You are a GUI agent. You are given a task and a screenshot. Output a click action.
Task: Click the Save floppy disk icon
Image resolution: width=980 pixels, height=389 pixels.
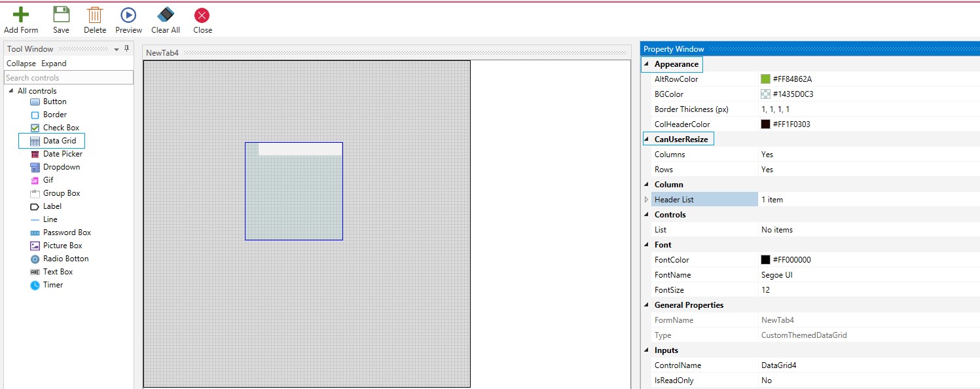click(61, 14)
